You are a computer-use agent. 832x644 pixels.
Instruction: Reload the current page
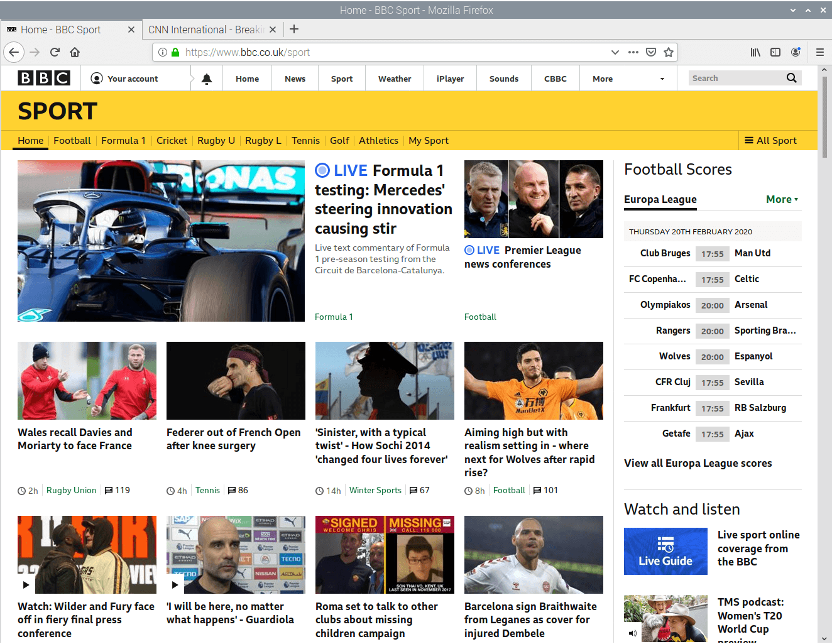click(x=55, y=52)
